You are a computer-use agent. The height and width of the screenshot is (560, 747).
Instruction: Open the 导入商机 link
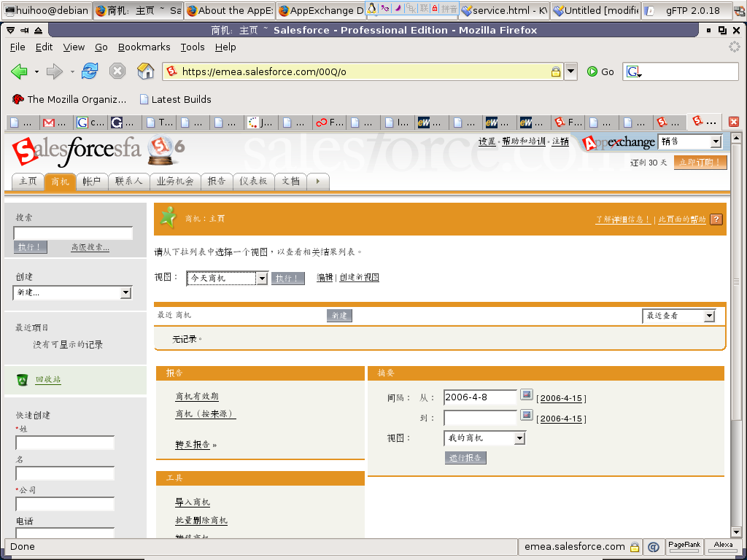coord(193,502)
